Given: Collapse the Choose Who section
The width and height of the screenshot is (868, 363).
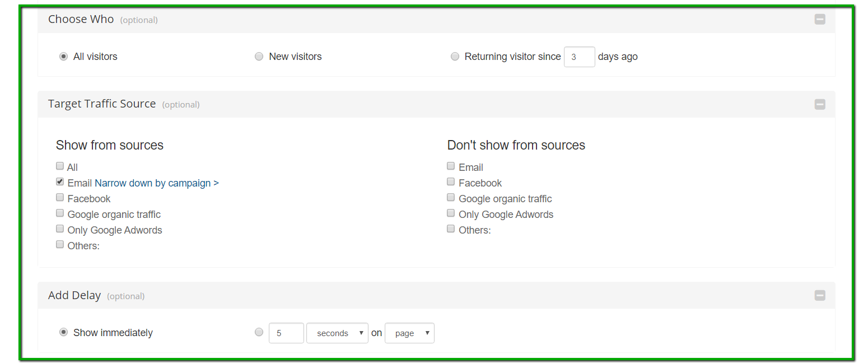Looking at the screenshot, I should pos(820,20).
